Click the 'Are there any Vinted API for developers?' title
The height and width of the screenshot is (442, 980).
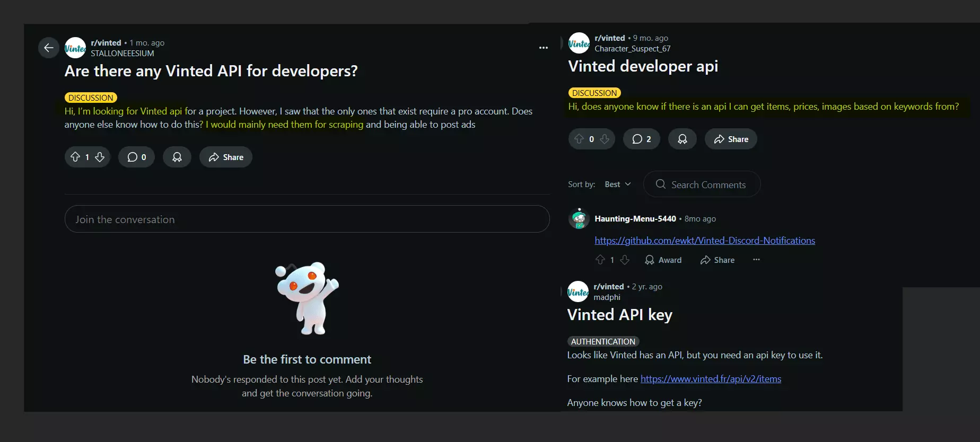click(211, 71)
